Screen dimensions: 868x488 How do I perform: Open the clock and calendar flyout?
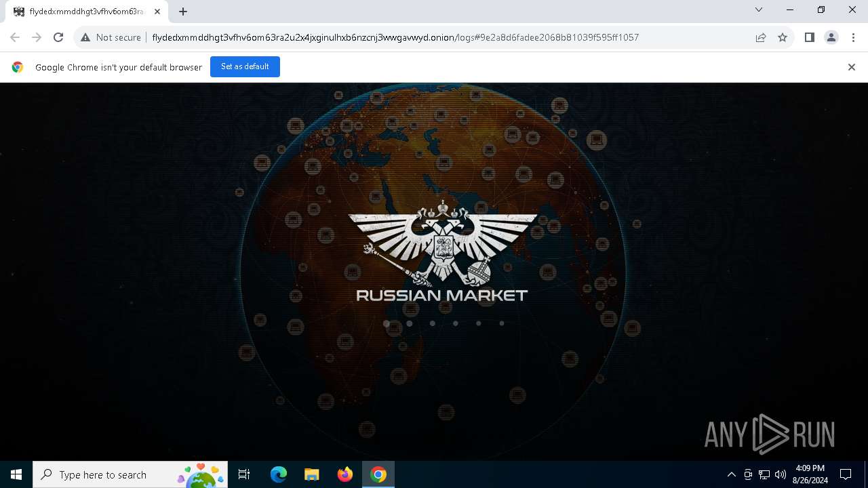[x=810, y=474]
